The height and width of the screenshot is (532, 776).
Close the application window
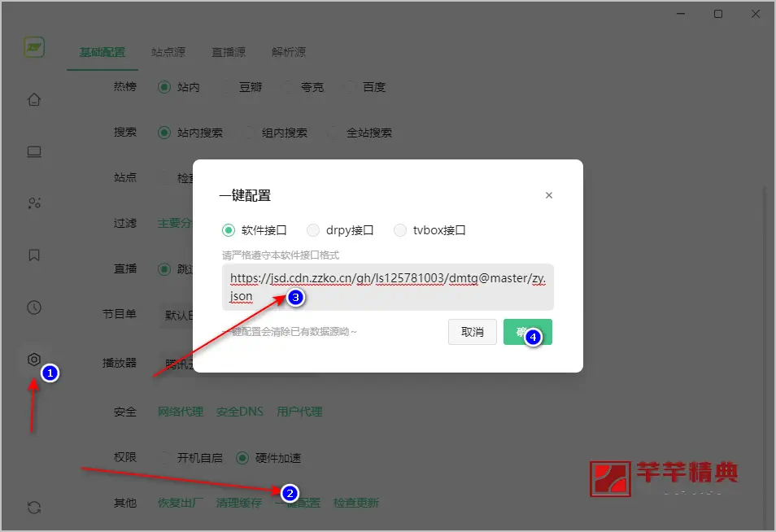click(x=756, y=14)
